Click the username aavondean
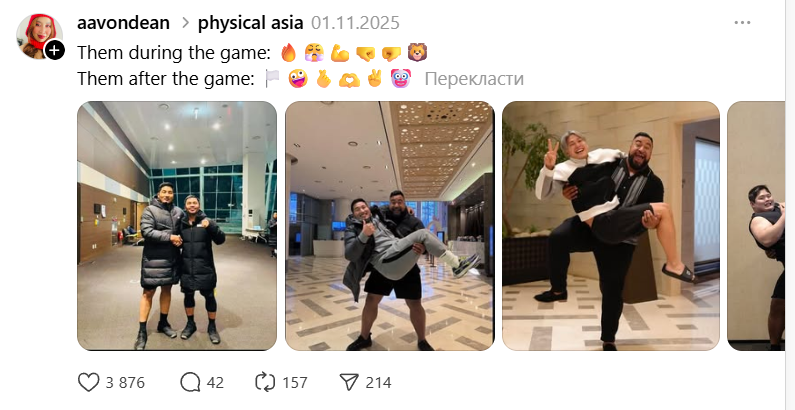 click(x=123, y=23)
